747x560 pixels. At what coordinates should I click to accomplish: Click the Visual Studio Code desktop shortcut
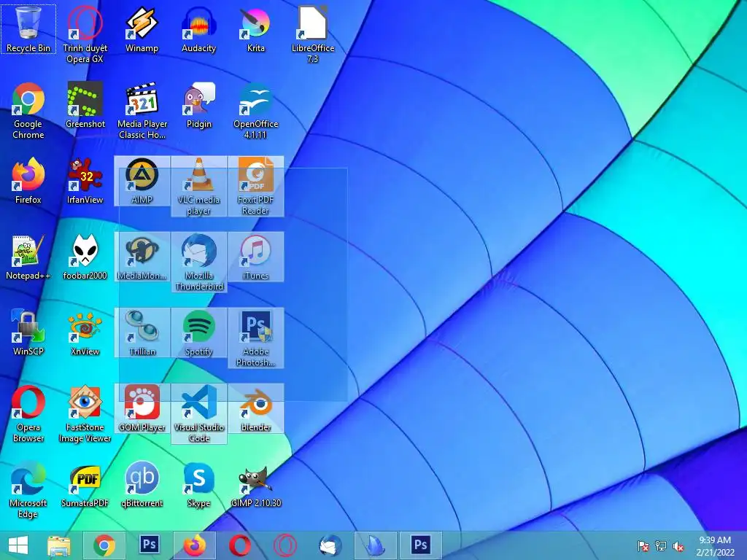198,413
